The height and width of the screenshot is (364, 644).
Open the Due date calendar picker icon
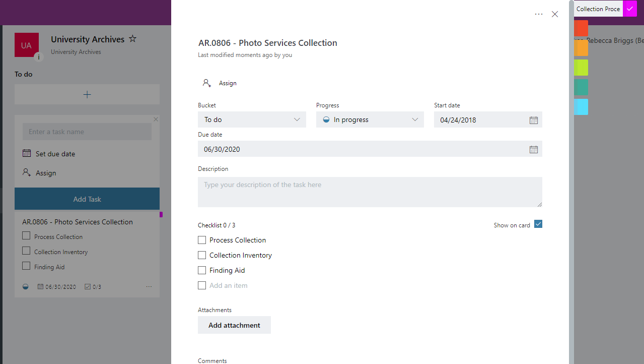(x=533, y=149)
